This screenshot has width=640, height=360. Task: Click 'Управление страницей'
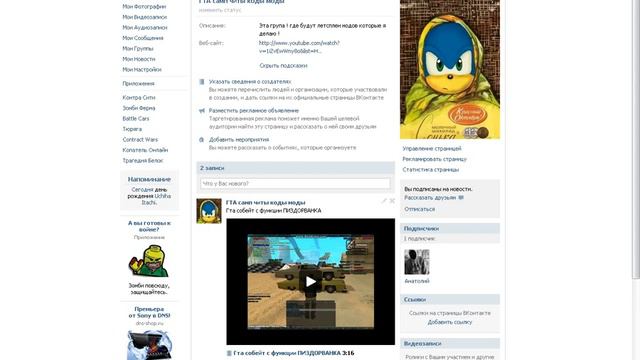click(x=432, y=149)
